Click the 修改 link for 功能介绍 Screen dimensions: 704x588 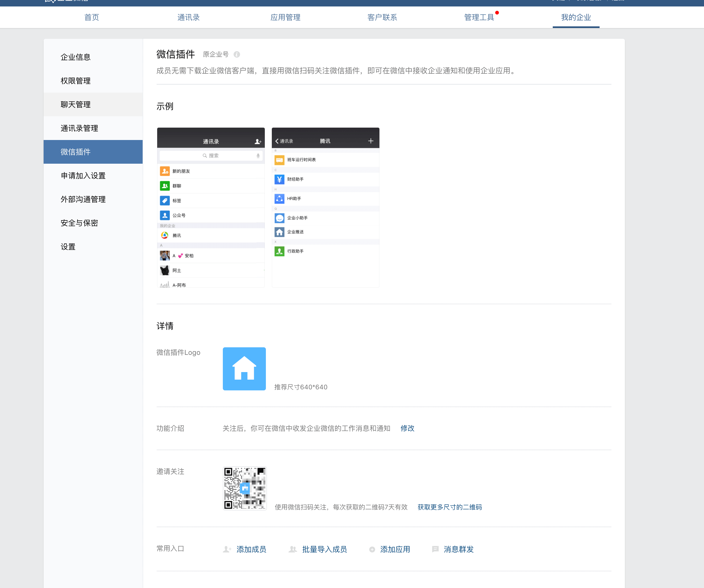407,428
